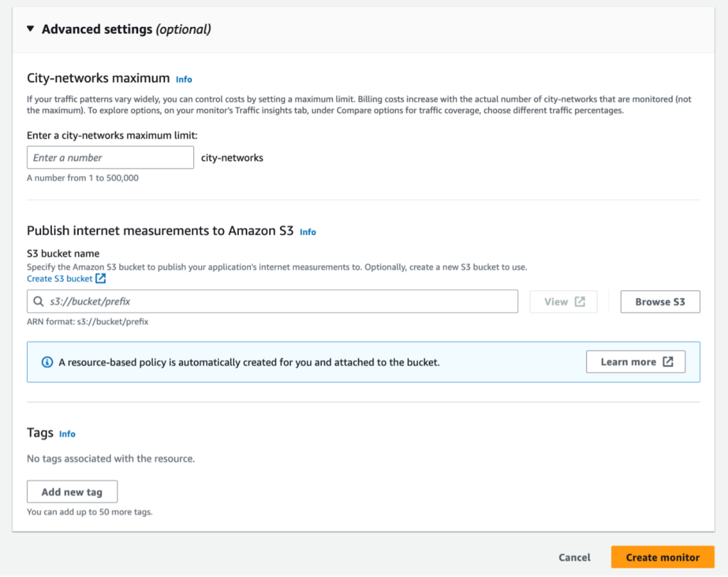This screenshot has width=728, height=577.
Task: Select the Info icon beside City-networks maximum
Action: [183, 79]
